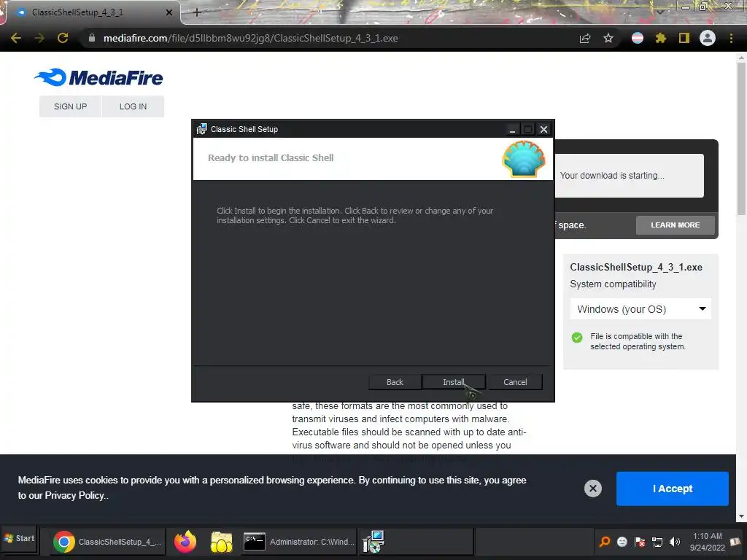
Task: Click 'Ready to install Classic Shell' heading
Action: tap(271, 157)
